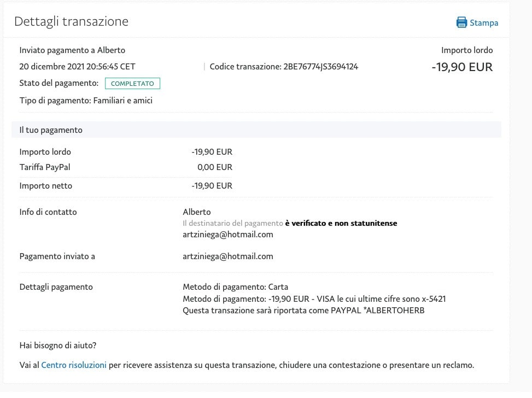Click the Importo netto amount value

[x=212, y=186]
